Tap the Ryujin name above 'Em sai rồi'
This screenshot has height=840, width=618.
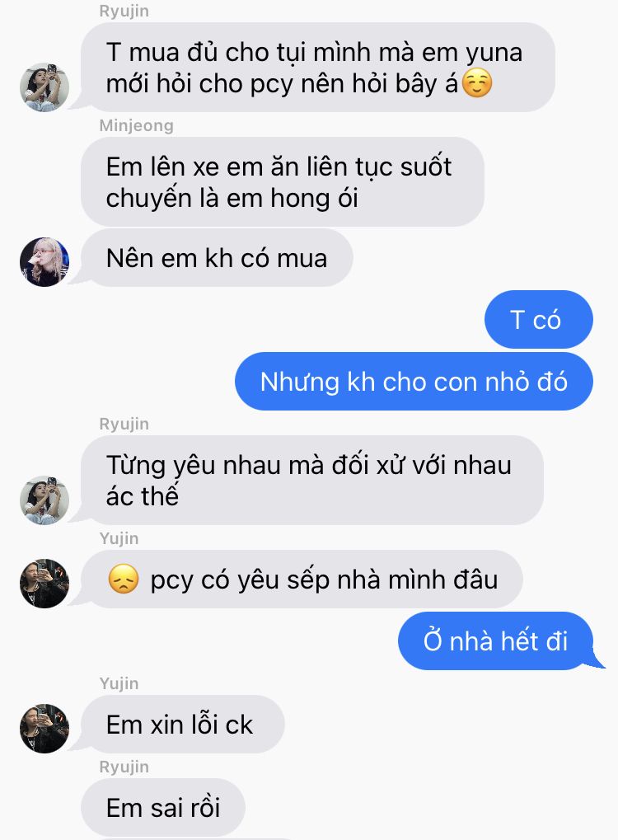[x=124, y=767]
